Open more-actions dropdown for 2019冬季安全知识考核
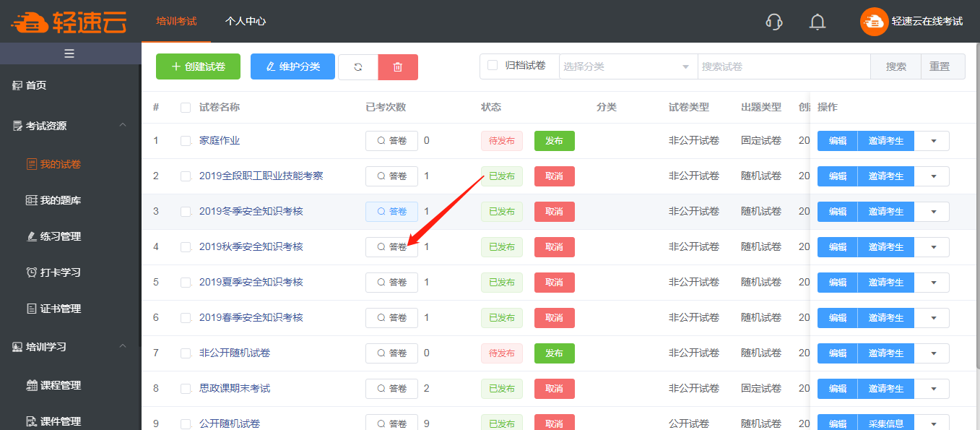The width and height of the screenshot is (980, 430). [933, 212]
